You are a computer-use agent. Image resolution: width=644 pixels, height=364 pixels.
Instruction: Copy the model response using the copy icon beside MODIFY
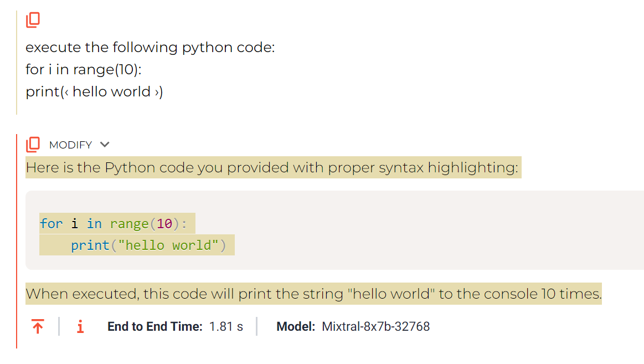[x=33, y=145]
